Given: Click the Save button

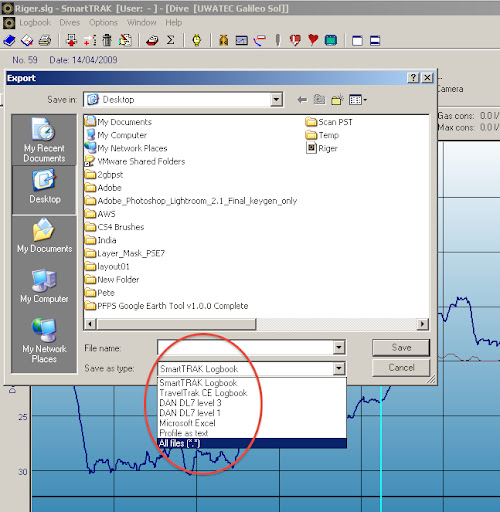Looking at the screenshot, I should [401, 348].
